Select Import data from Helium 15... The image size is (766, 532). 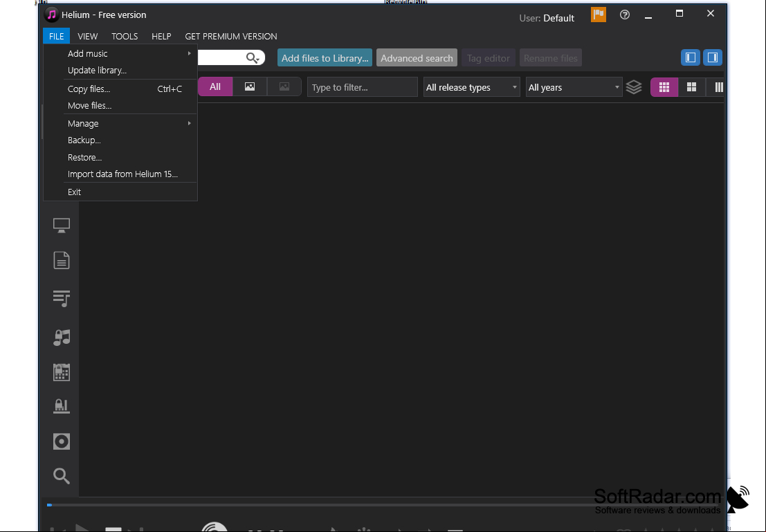(120, 174)
